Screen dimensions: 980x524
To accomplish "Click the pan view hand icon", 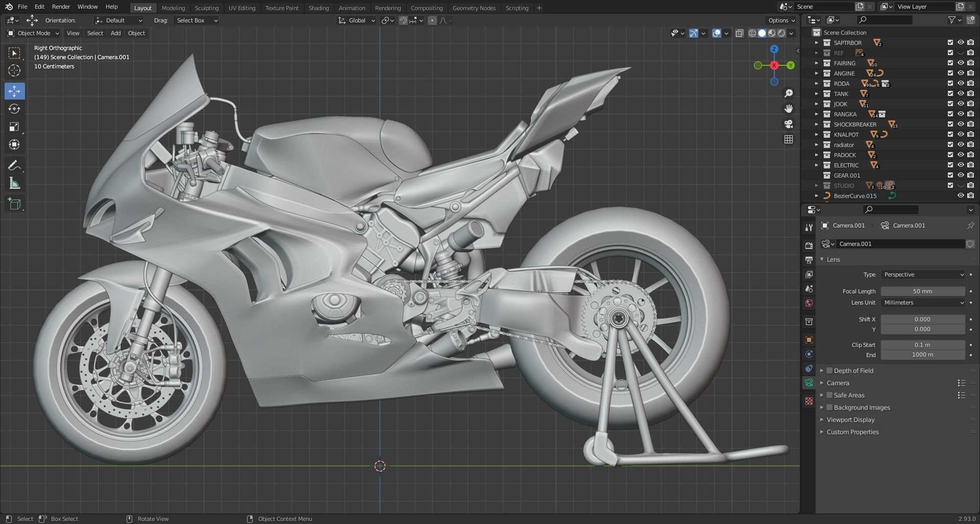I will click(789, 108).
